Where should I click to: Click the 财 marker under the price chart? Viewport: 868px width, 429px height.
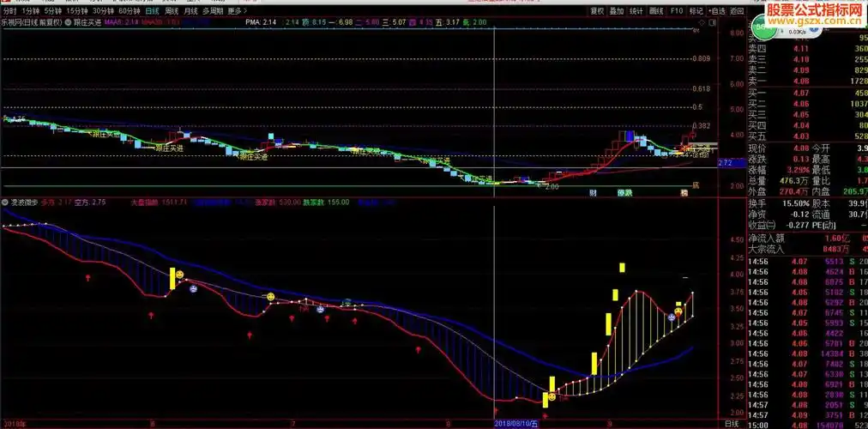pos(593,193)
